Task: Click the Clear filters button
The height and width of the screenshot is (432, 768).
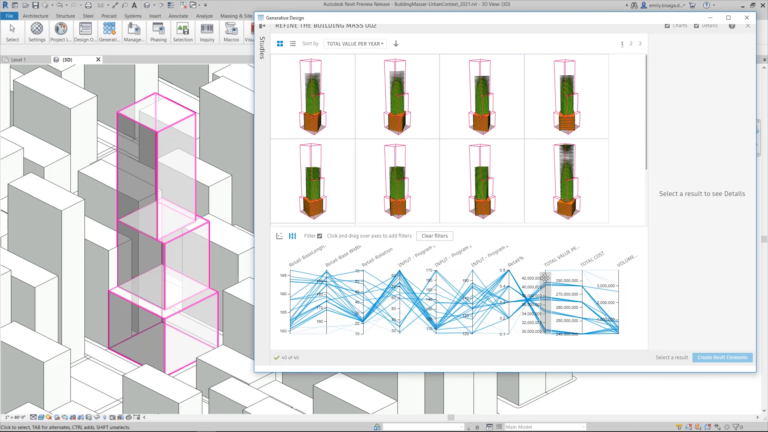Action: (434, 236)
